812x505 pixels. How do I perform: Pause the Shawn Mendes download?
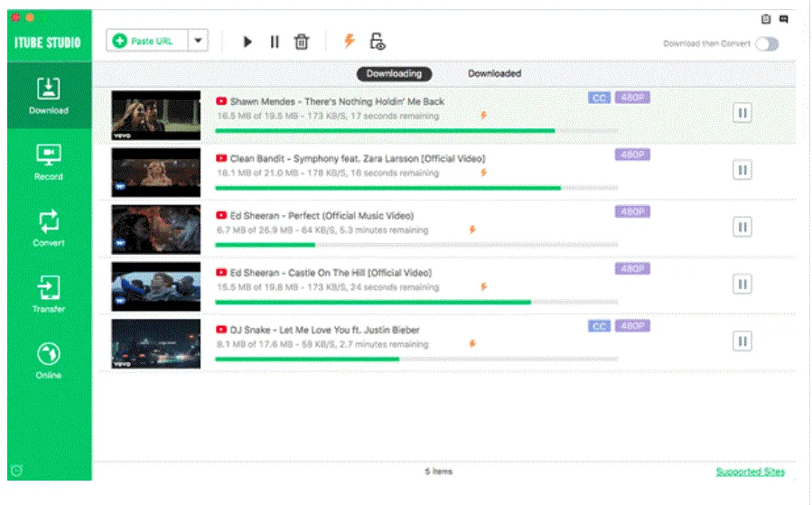click(742, 113)
